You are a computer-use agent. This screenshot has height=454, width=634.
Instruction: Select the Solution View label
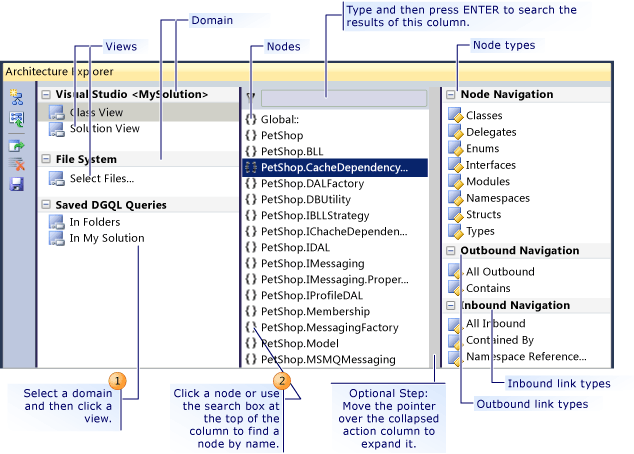(105, 129)
